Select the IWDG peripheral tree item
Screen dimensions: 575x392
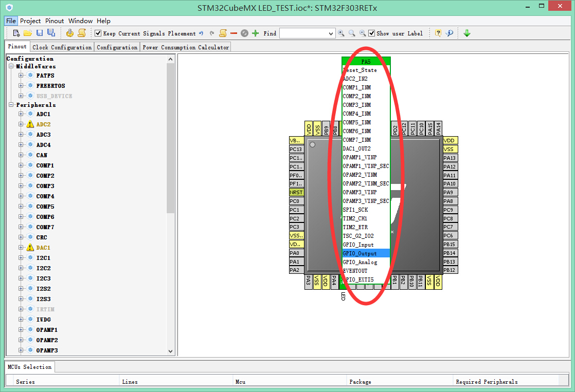[44, 320]
